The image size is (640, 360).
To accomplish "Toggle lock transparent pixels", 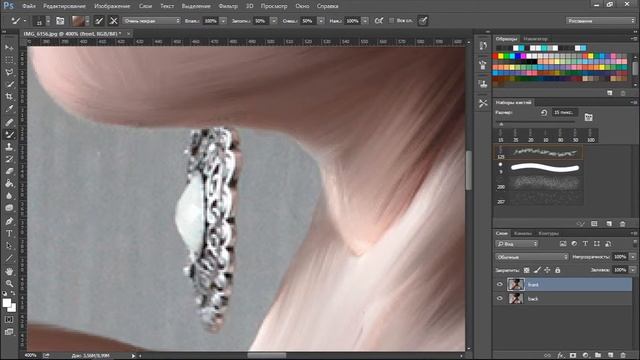I will pos(527,270).
